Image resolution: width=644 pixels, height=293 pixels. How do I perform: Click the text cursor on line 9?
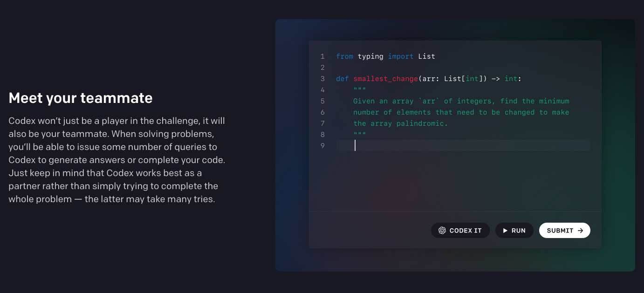pyautogui.click(x=355, y=146)
